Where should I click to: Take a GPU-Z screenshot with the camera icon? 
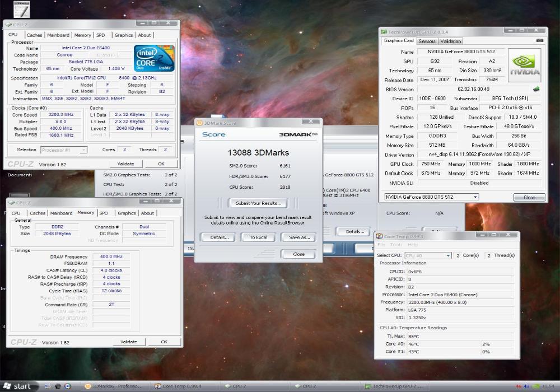point(540,41)
